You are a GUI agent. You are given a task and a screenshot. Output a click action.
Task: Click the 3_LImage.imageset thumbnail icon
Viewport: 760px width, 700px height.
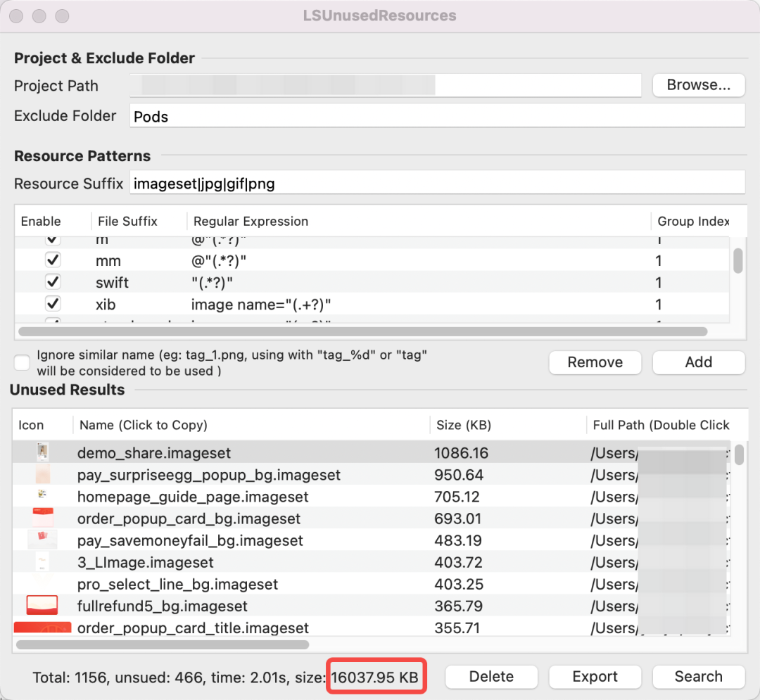click(x=42, y=561)
